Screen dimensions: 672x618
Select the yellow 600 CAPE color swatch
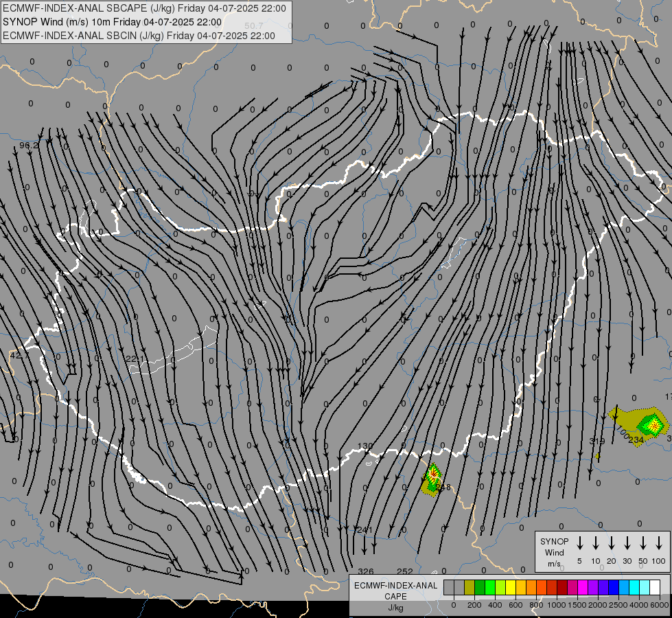point(511,587)
